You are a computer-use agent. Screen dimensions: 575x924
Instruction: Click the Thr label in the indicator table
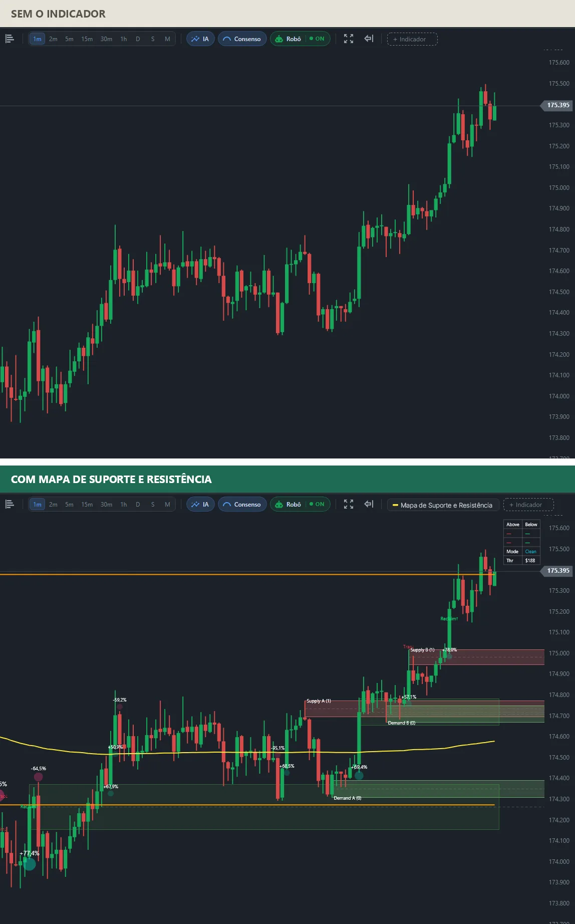[510, 561]
